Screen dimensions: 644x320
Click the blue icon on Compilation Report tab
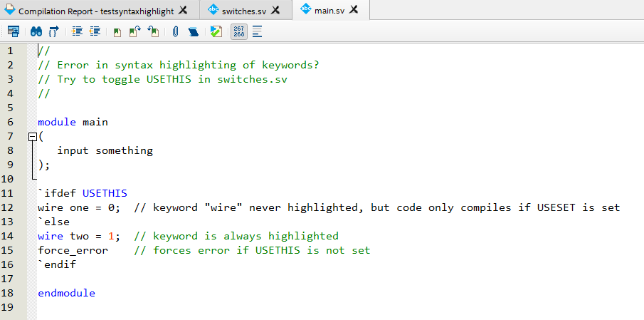[10, 10]
